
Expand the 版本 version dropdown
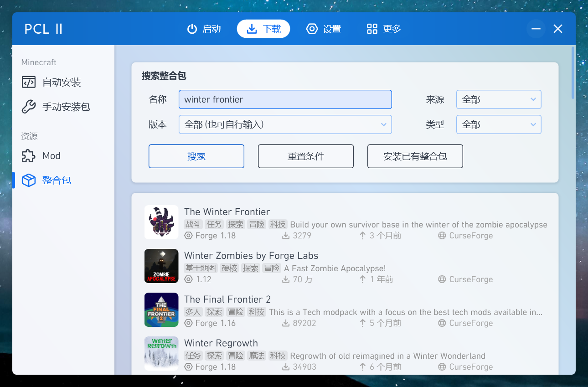285,124
